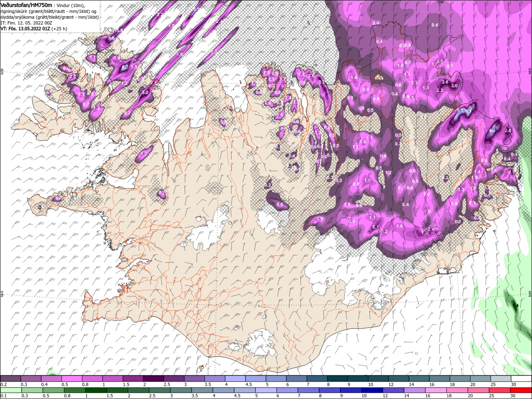Select the 16–18 pink swatch in rain scale

(435, 390)
